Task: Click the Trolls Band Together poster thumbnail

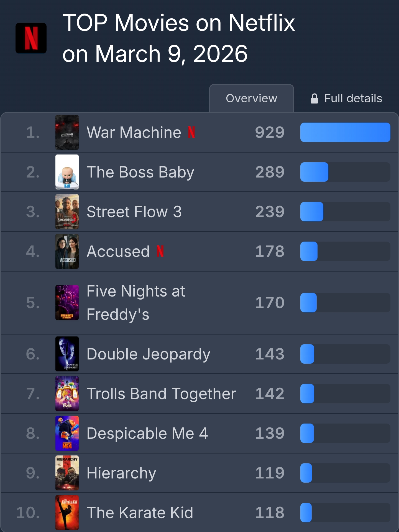Action: (x=67, y=394)
